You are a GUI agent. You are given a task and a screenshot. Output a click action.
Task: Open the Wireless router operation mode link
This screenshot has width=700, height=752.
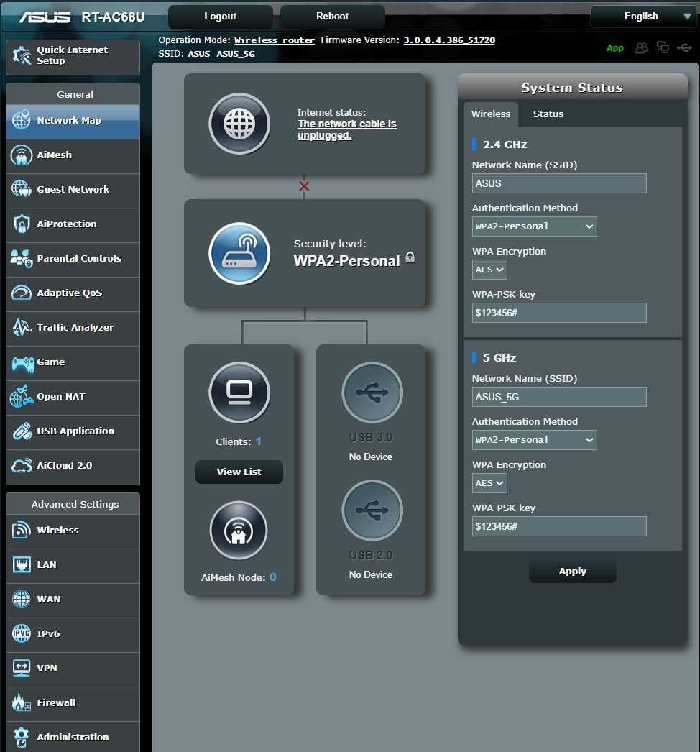pyautogui.click(x=275, y=40)
